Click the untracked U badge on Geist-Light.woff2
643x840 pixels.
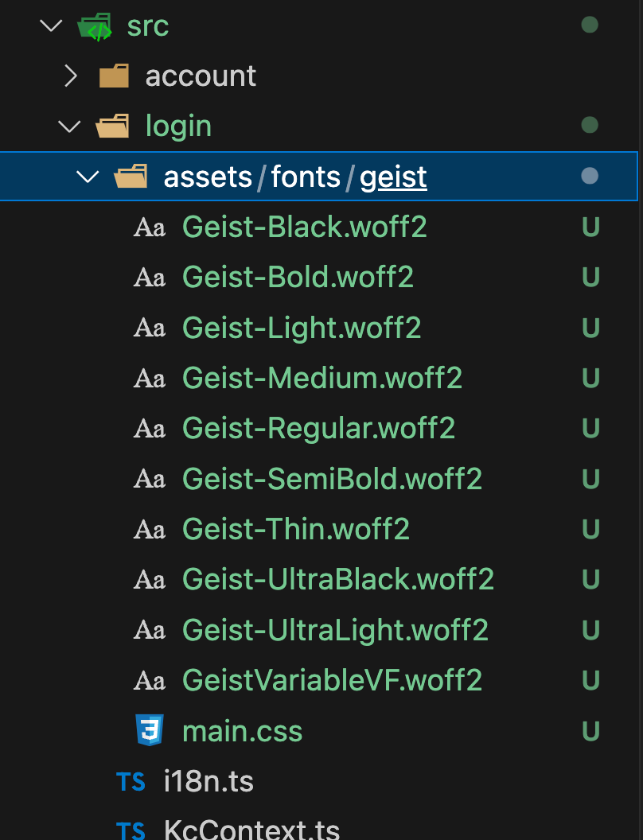[590, 328]
